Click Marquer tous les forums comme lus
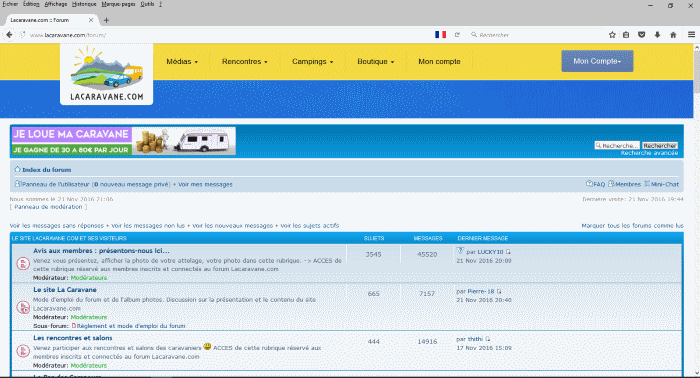The width and height of the screenshot is (700, 378). [x=632, y=226]
